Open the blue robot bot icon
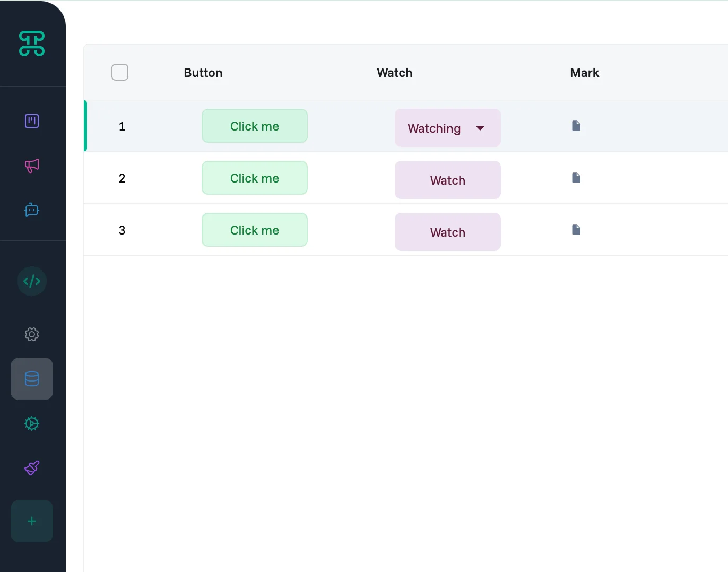The height and width of the screenshot is (572, 728). [32, 210]
